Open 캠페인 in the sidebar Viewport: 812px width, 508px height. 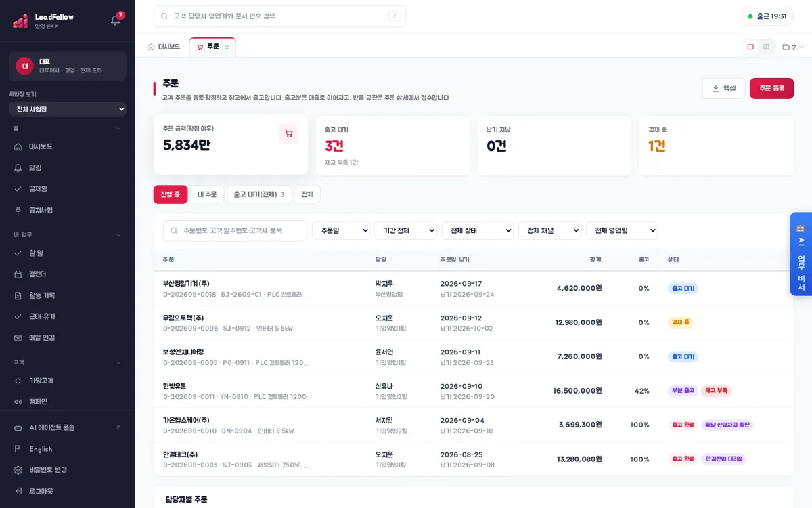68,402
